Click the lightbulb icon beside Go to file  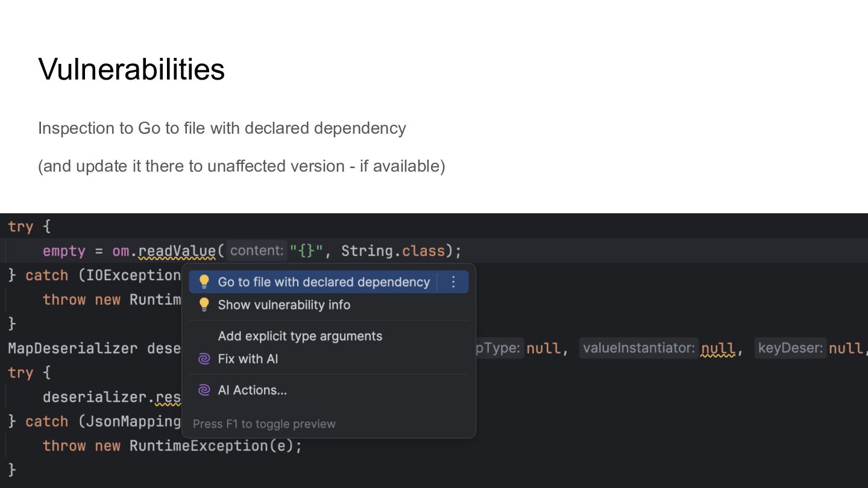coord(204,282)
